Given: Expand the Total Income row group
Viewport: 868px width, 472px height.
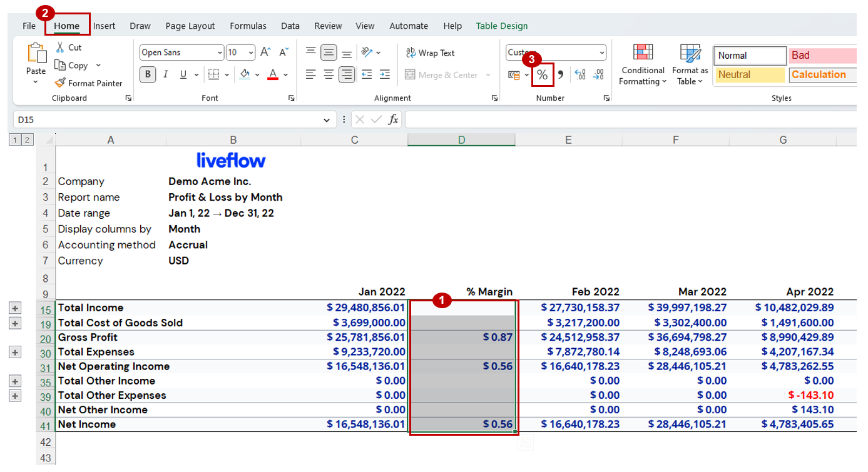Looking at the screenshot, I should 16,308.
